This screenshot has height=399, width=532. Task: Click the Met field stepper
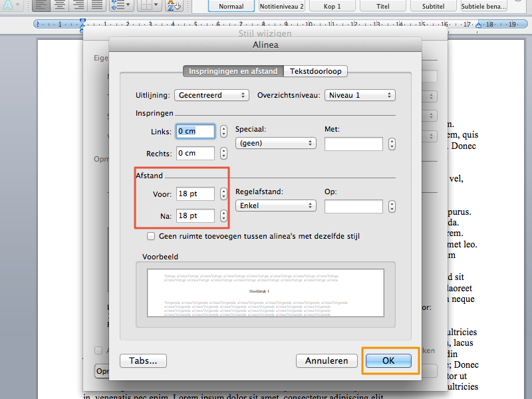(x=392, y=144)
